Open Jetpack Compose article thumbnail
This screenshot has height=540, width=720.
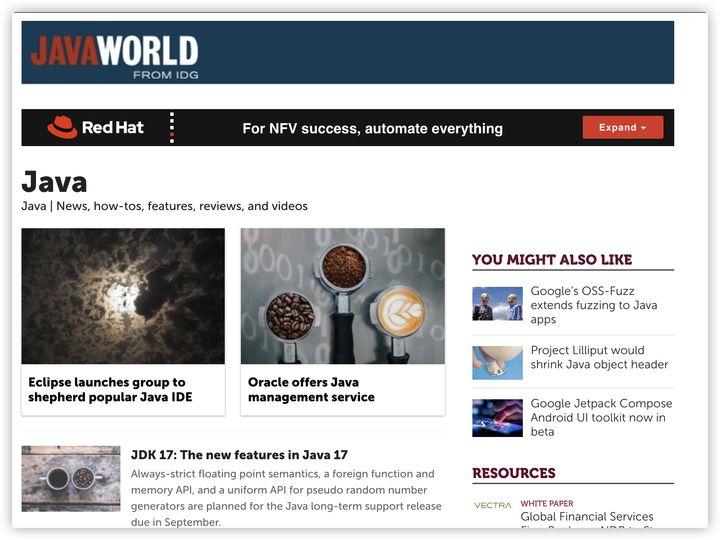coord(497,418)
